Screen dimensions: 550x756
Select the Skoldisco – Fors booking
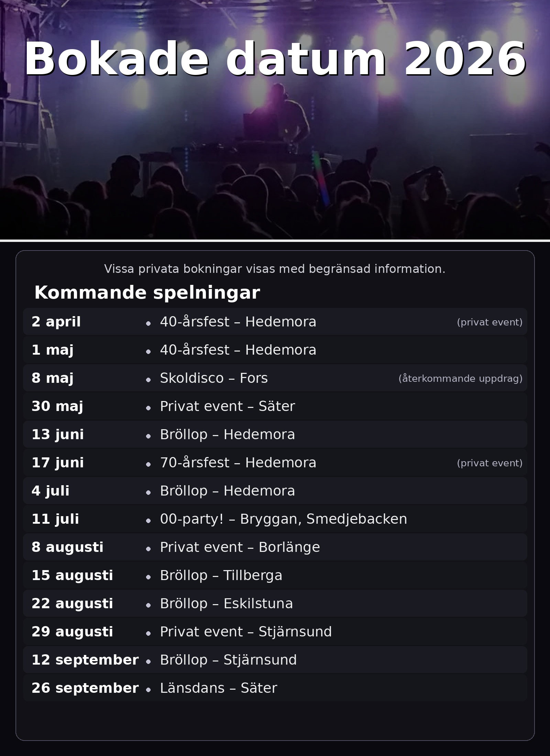tap(214, 378)
